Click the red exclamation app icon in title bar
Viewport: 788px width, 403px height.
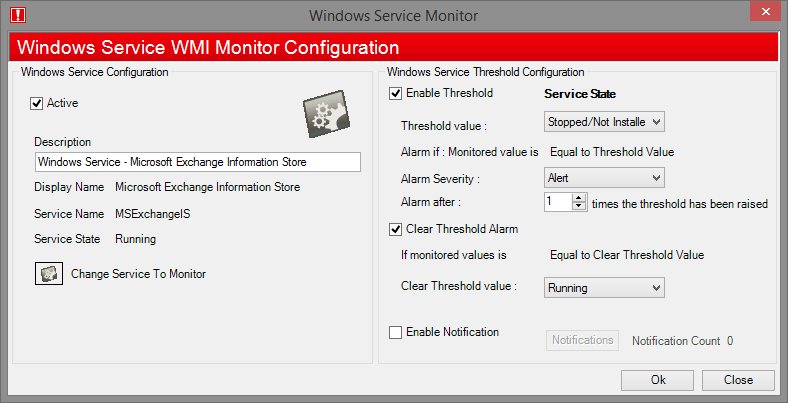click(x=18, y=15)
